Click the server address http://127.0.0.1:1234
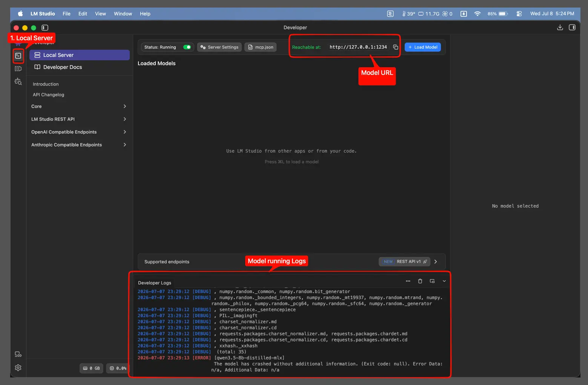 point(358,47)
